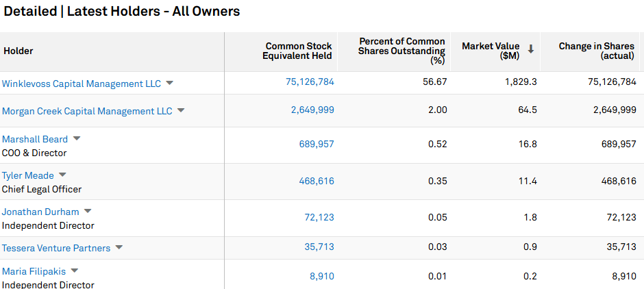Open dropdown arrow beside Marshall Beard
644x289 pixels.
[x=77, y=139]
